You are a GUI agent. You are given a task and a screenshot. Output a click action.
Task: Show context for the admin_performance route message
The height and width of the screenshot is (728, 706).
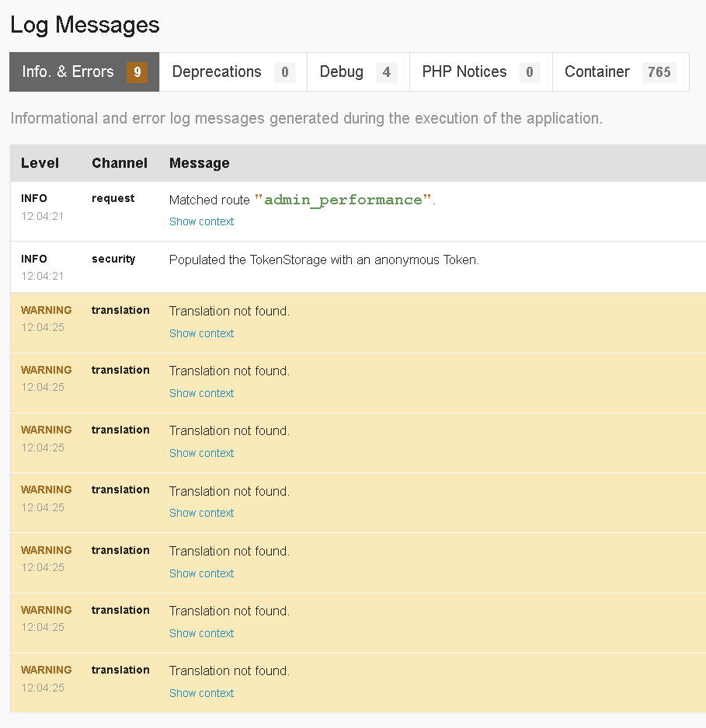point(201,222)
